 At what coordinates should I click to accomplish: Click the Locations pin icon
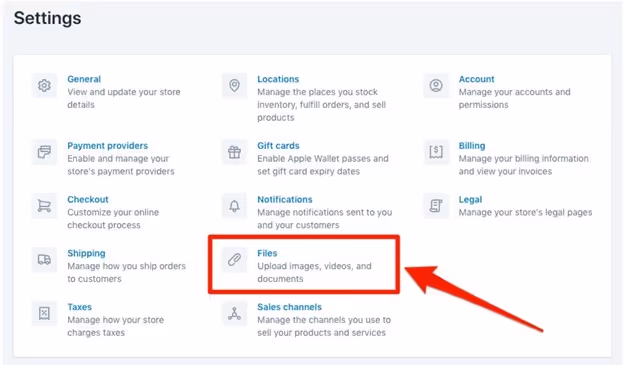coord(234,86)
